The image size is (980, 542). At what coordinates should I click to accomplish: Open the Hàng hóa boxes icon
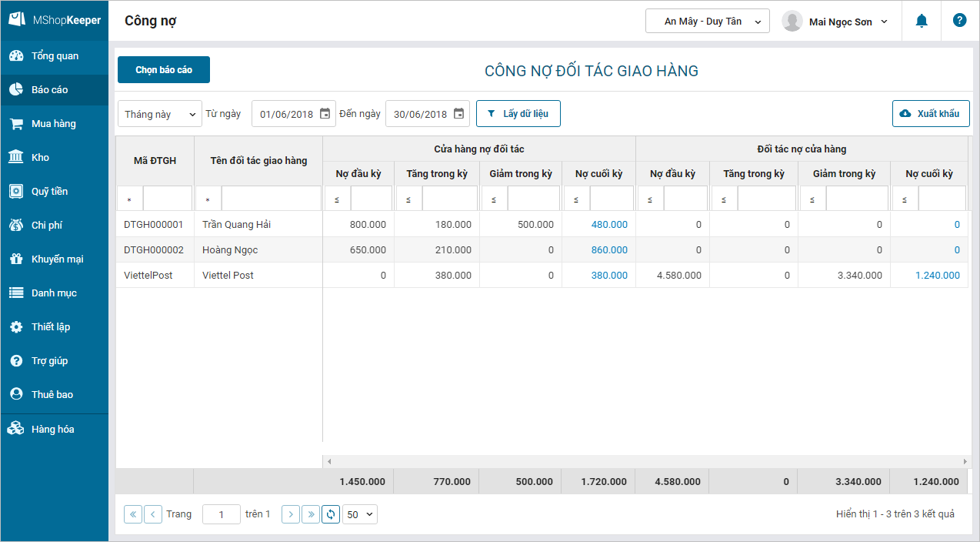pyautogui.click(x=16, y=430)
